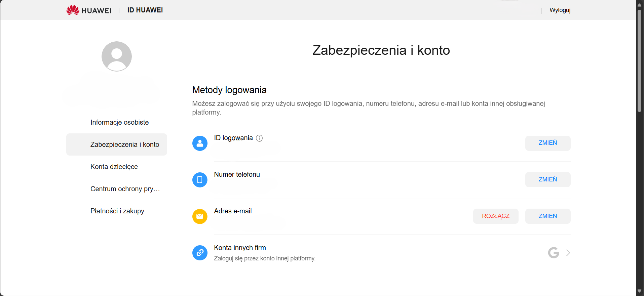Click ZMIEŃ button for Numer telefonu
The height and width of the screenshot is (296, 644).
pos(548,179)
